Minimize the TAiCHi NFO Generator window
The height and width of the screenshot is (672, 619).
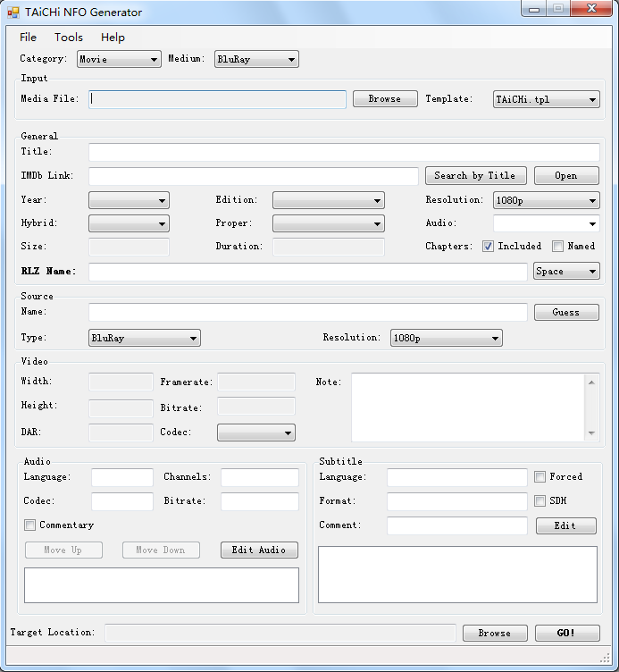coord(534,9)
